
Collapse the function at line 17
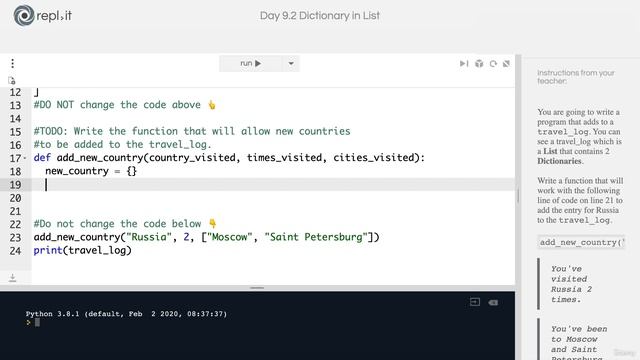[x=25, y=158]
